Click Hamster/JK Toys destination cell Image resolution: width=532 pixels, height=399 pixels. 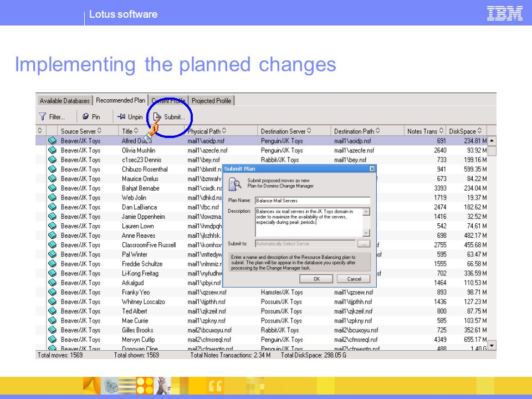[282, 292]
